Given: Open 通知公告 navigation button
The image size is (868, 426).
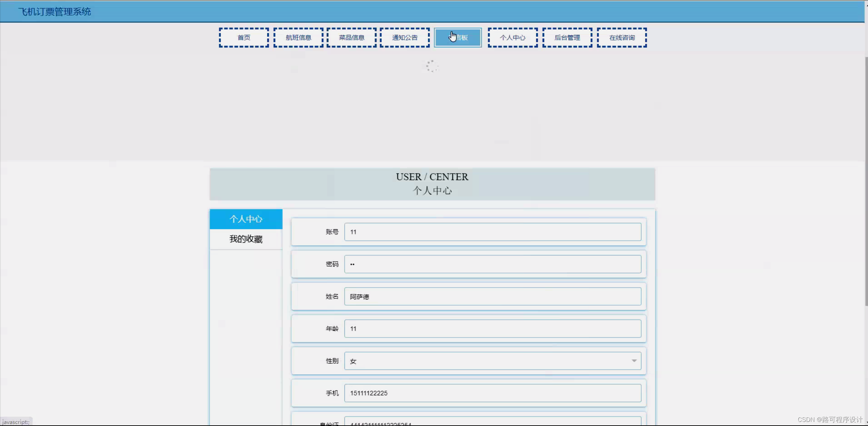Looking at the screenshot, I should [x=405, y=38].
